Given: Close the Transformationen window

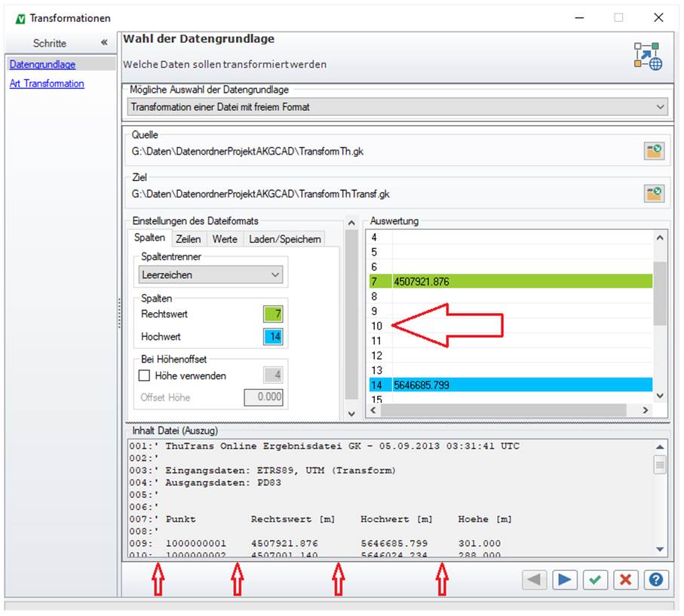Looking at the screenshot, I should 658,17.
